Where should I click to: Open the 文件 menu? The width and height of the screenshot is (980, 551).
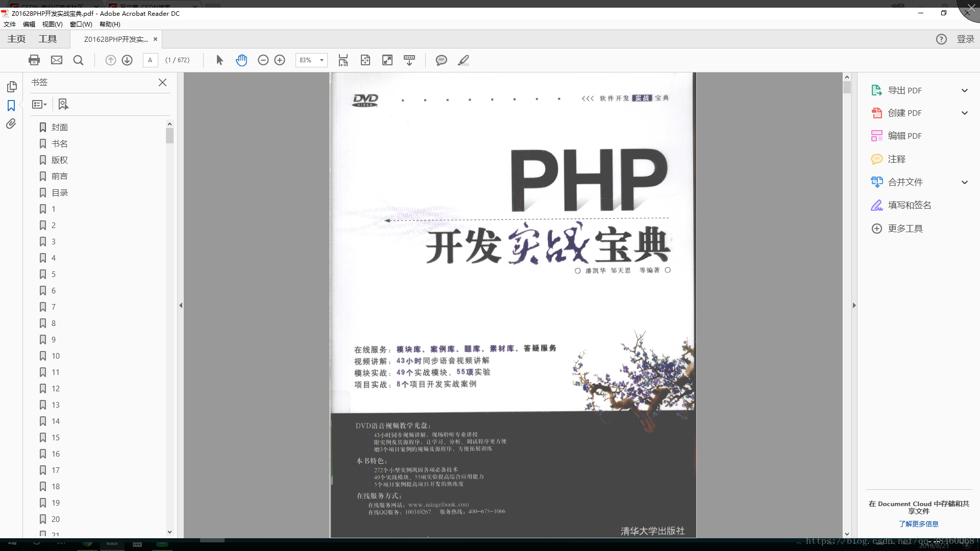coord(9,24)
